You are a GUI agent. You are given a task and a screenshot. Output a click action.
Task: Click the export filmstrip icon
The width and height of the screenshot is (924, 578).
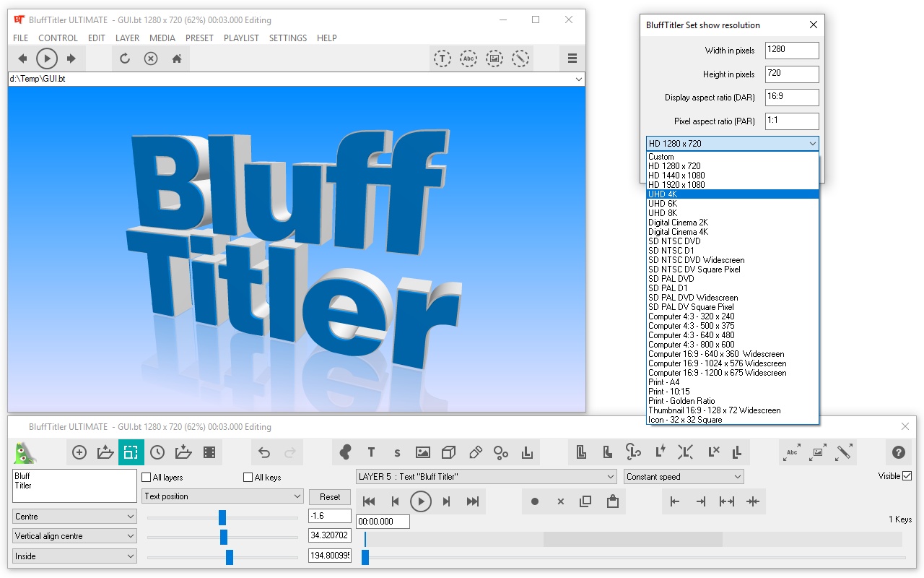click(x=209, y=452)
